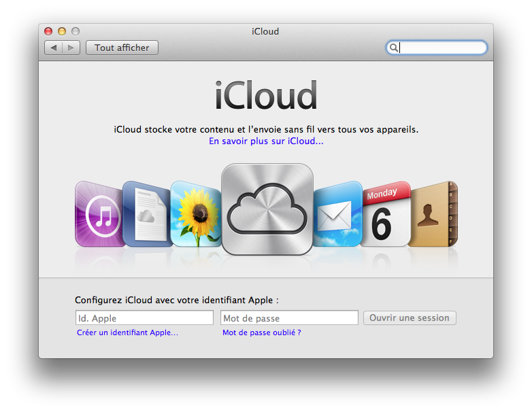Click the purple iTunes music icon
Viewport: 532px width, 412px height.
click(99, 214)
